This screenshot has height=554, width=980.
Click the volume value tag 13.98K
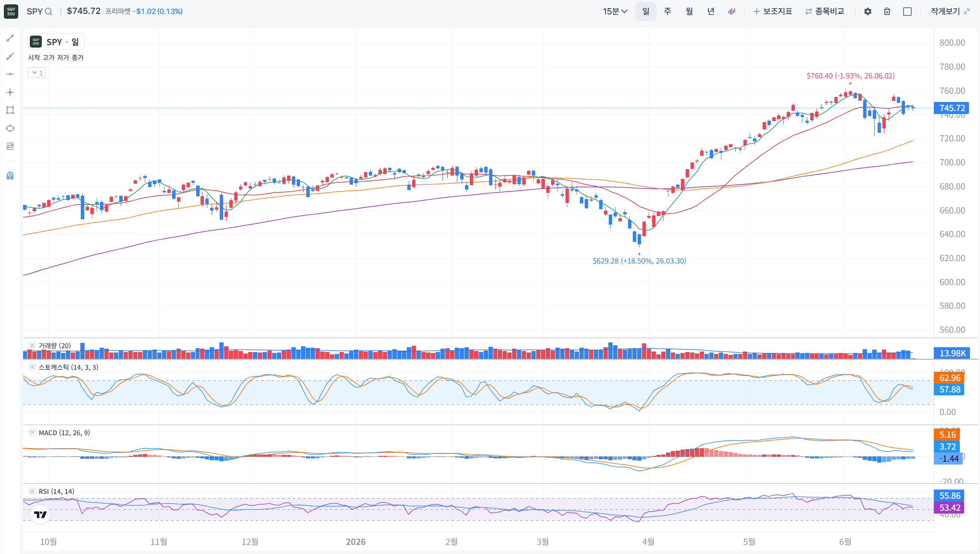952,353
